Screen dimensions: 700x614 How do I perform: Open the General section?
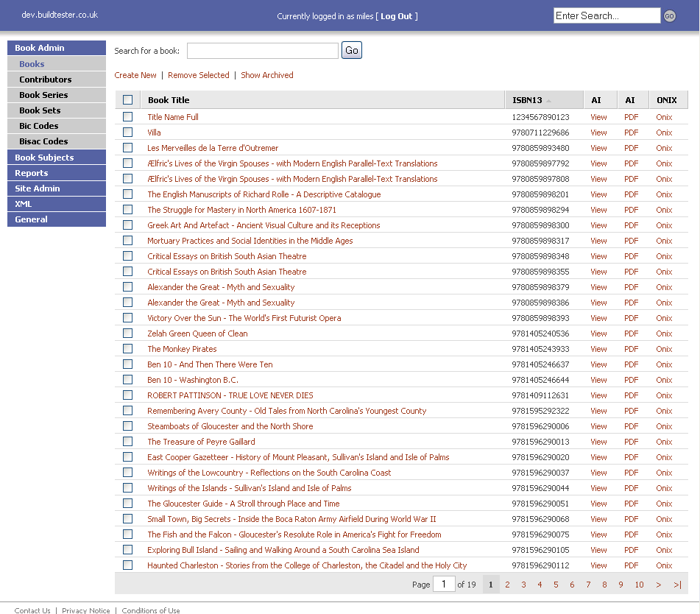tap(57, 219)
